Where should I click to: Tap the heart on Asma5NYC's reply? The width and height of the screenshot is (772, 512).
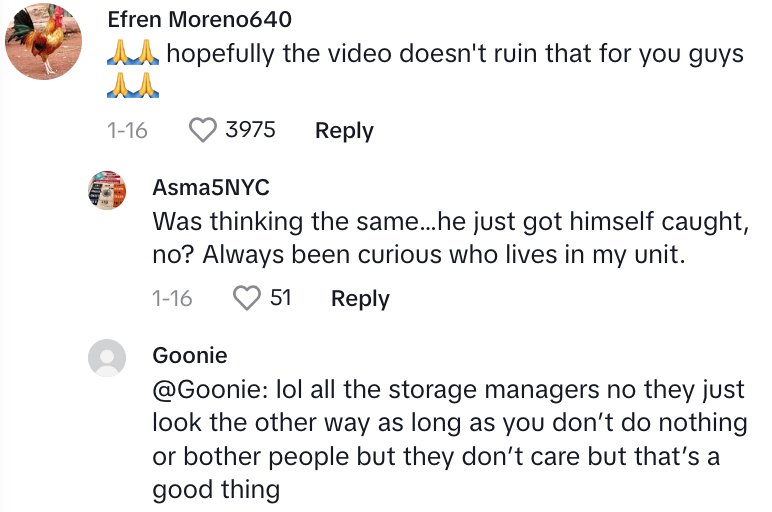tap(246, 298)
